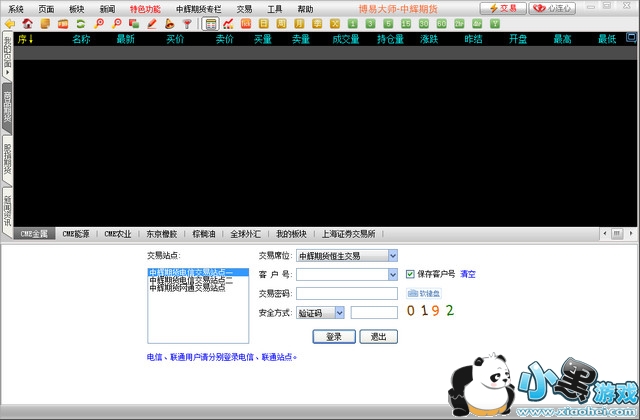Switch to the 东京橡胶 tab

[x=161, y=234]
